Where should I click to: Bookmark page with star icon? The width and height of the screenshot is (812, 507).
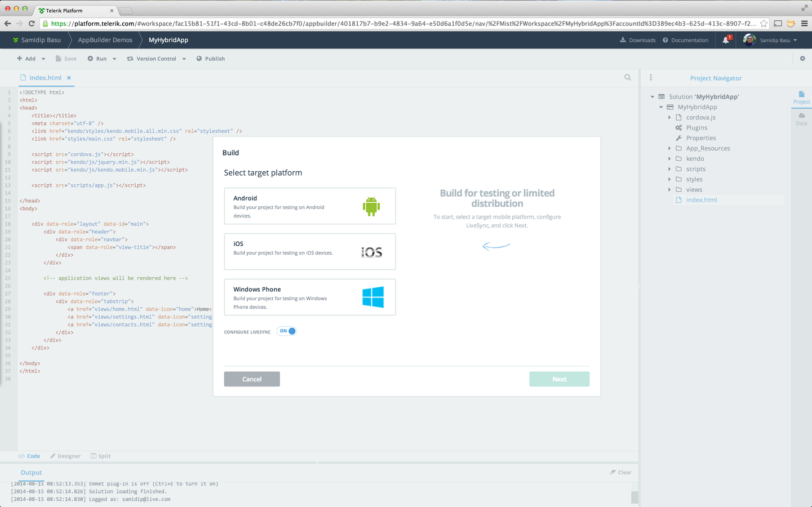click(764, 24)
